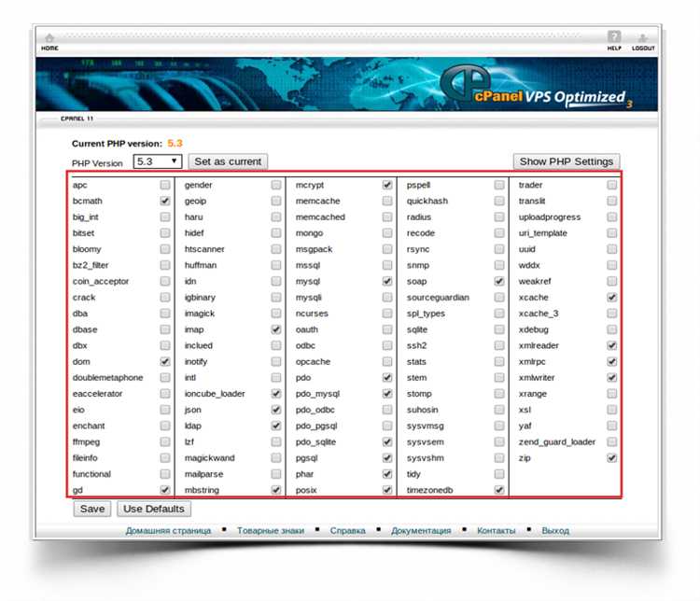Image resolution: width=700 pixels, height=601 pixels.
Task: Uncheck the xmlreader checkbox
Action: (612, 345)
